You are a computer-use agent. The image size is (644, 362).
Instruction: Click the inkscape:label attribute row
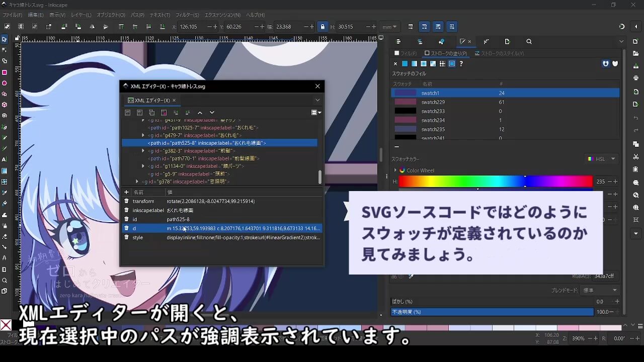(222, 210)
